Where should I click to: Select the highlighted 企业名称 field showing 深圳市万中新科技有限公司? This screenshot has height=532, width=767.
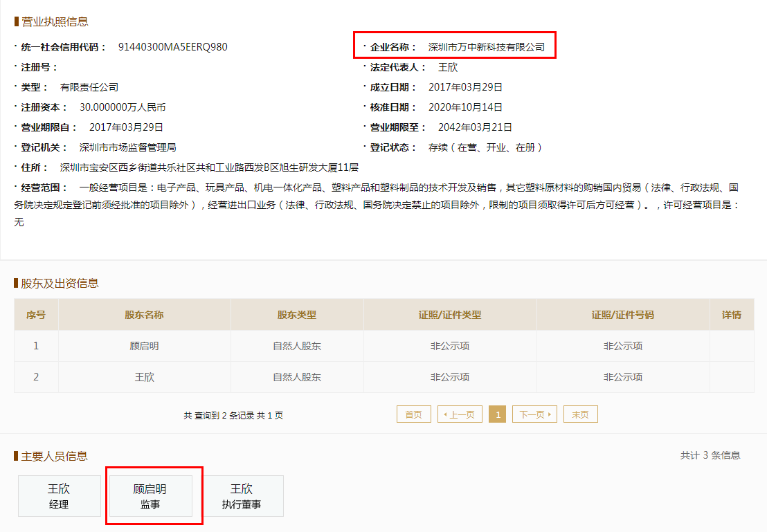tap(454, 44)
